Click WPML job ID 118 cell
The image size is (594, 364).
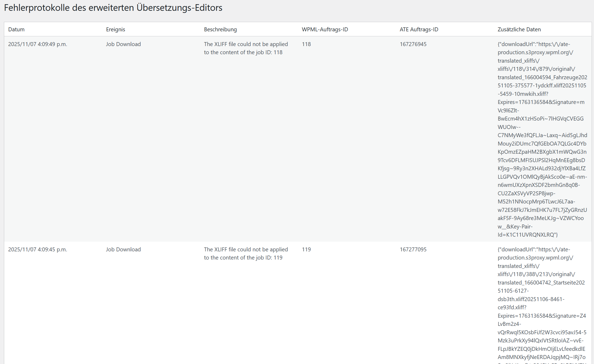[x=306, y=44]
